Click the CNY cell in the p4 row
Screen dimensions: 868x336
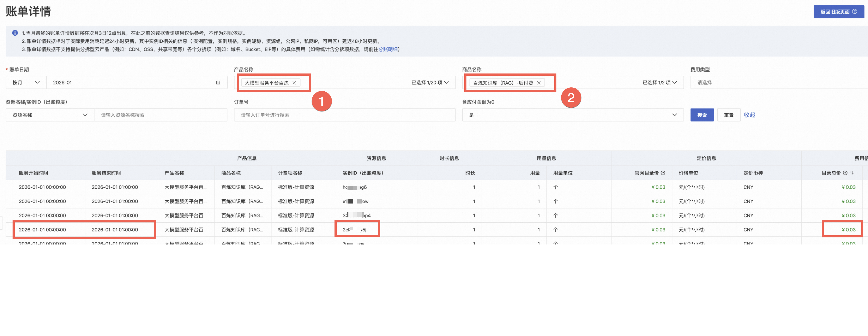tap(748, 216)
